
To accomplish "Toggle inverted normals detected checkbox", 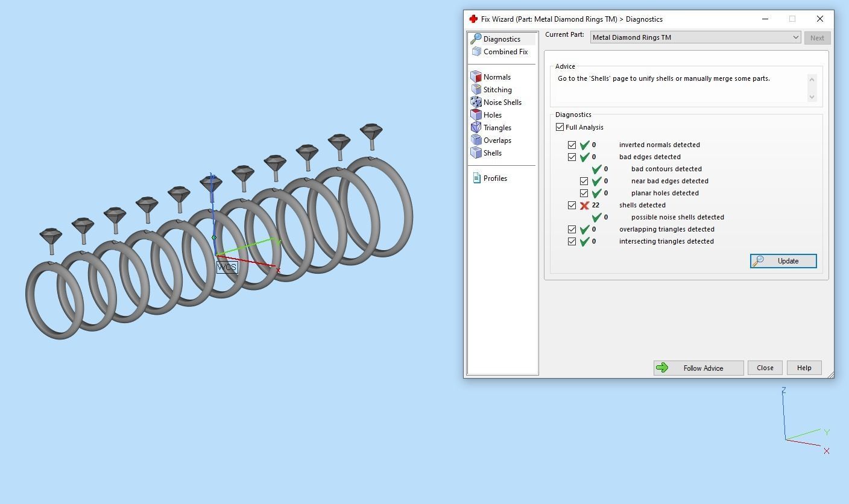I will coord(572,145).
